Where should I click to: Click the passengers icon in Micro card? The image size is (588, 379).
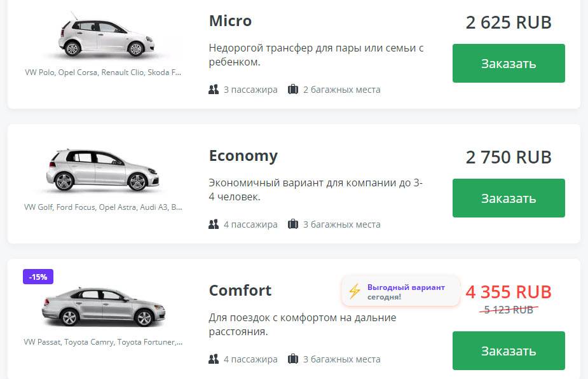point(214,90)
